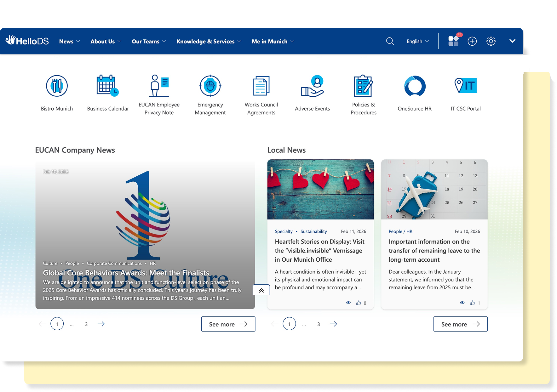Open the Works Council Agreements document icon
The image size is (557, 392).
coord(261,86)
